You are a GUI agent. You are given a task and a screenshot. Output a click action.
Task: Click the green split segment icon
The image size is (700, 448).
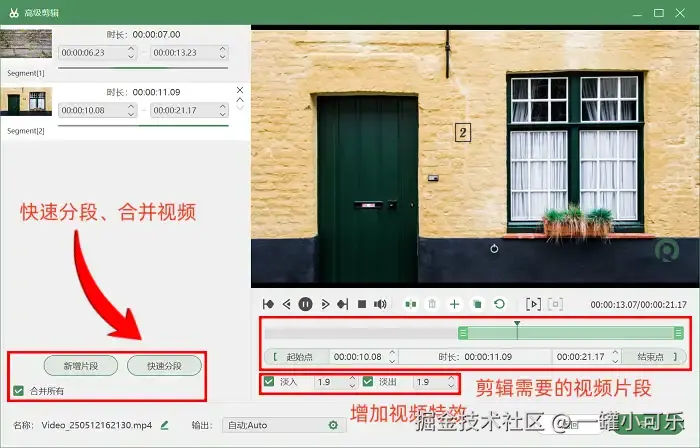click(411, 304)
